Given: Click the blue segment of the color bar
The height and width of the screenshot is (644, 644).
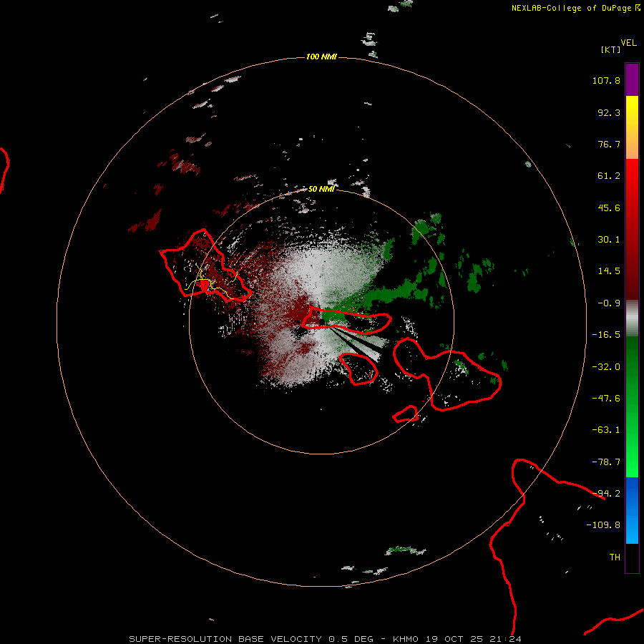Looking at the screenshot, I should tap(632, 510).
